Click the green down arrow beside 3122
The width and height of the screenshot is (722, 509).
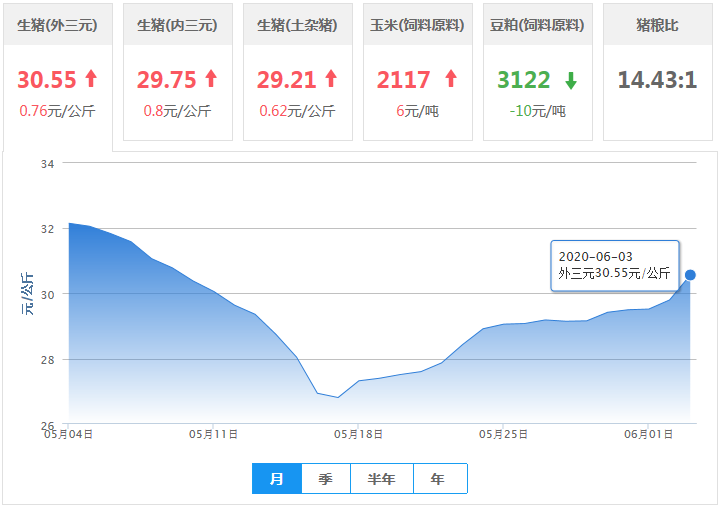pyautogui.click(x=570, y=79)
